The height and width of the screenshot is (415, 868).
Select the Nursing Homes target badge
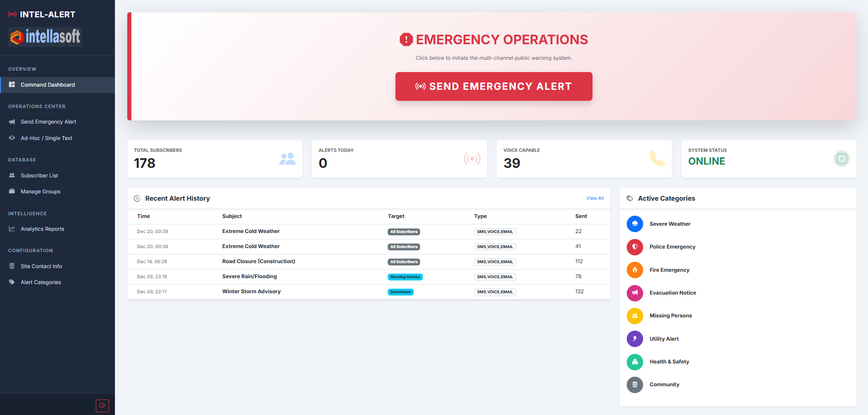405,277
